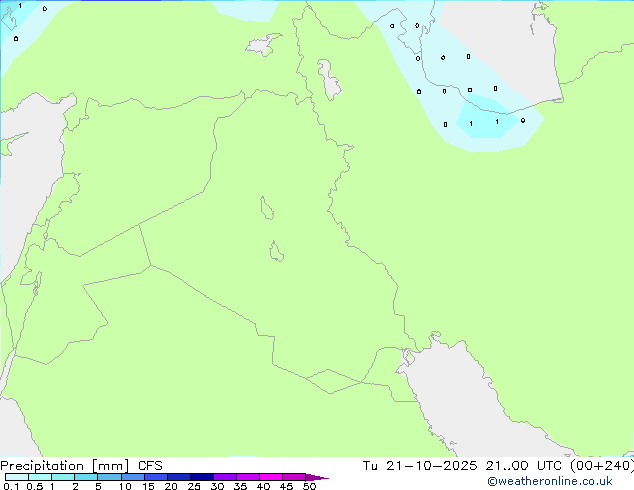The width and height of the screenshot is (634, 490).
Task: Select the 0.1–0.5 mm legend color box
Action: click(17, 477)
